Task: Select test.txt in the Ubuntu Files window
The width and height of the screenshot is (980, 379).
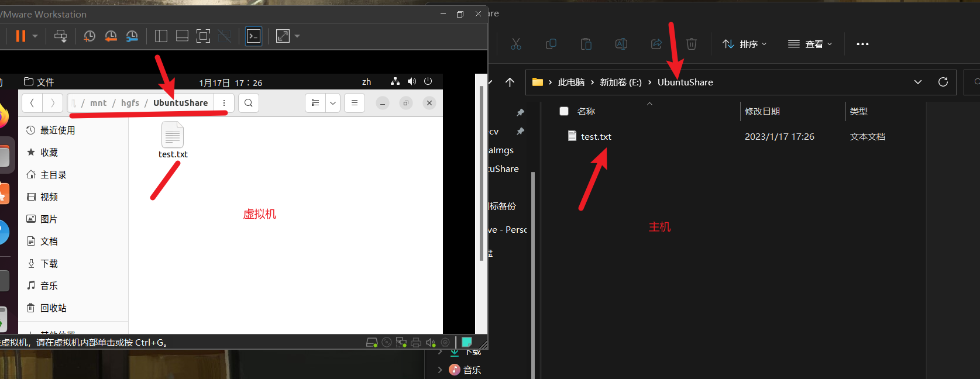Action: click(x=173, y=140)
